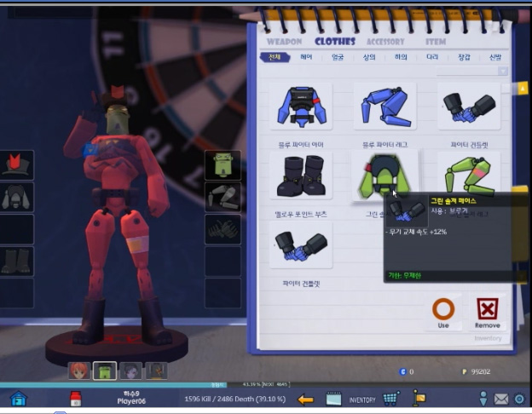This screenshot has height=414, width=532.
Task: Click the yellow flag icon
Action: pyautogui.click(x=419, y=398)
